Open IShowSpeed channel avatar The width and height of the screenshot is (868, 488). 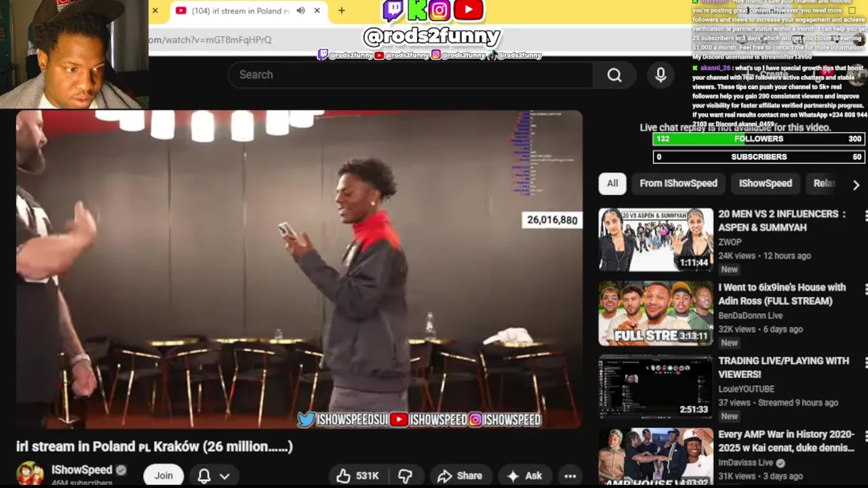(x=30, y=474)
